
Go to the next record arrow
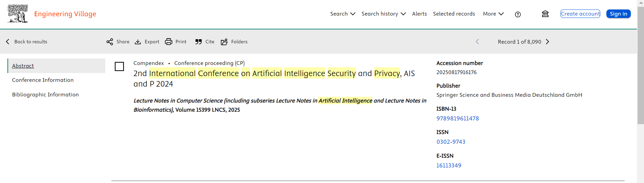[548, 42]
